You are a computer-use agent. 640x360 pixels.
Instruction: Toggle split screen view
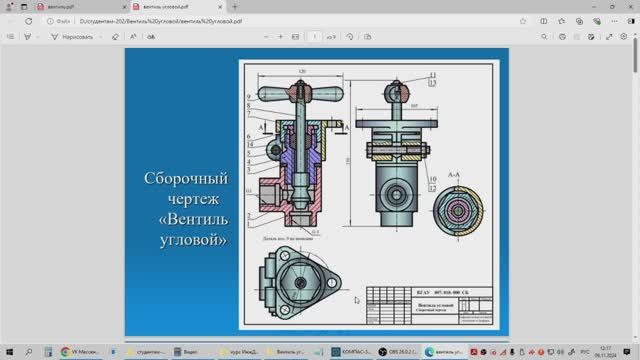[x=544, y=21]
